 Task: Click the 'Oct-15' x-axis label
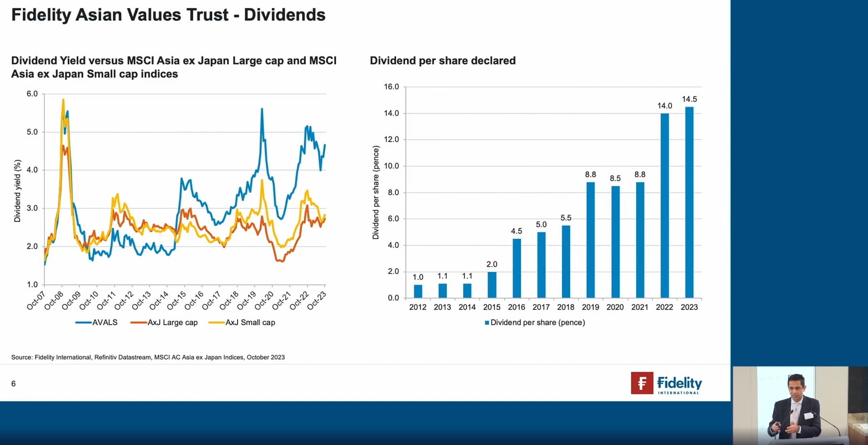point(176,300)
